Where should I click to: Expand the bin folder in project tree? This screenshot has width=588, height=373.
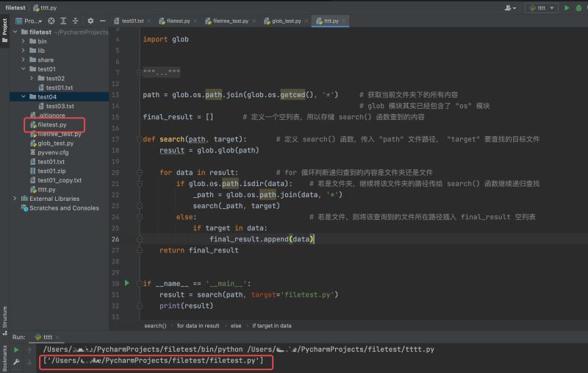click(23, 41)
